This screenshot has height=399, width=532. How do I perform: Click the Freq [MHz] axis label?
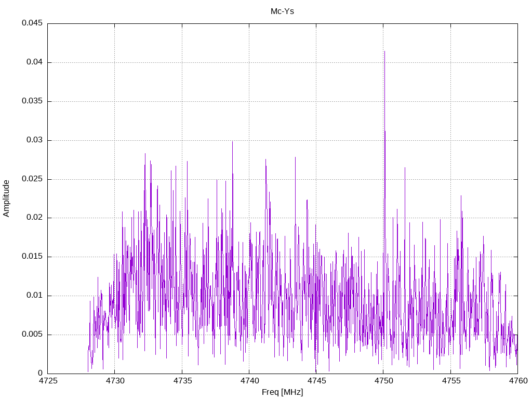(282, 392)
